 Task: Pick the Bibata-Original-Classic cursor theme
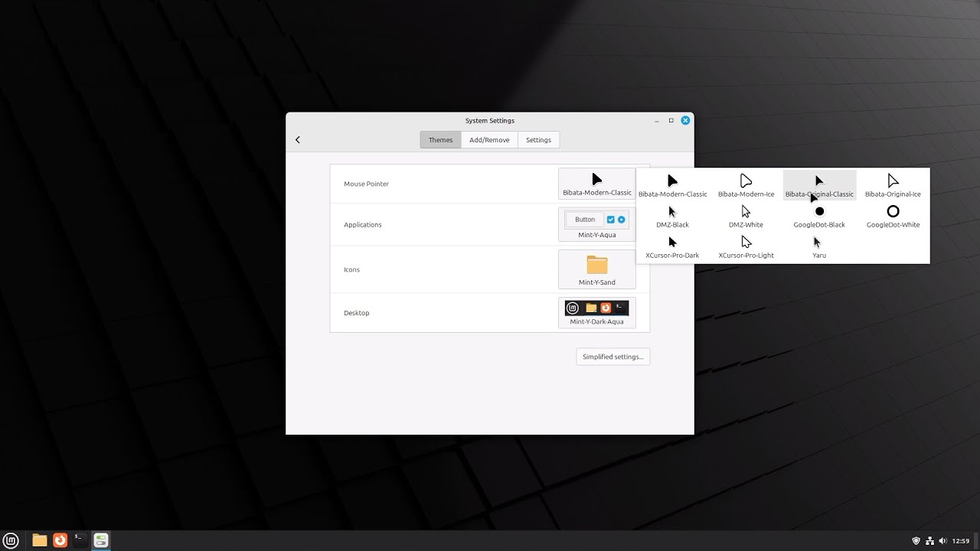819,185
